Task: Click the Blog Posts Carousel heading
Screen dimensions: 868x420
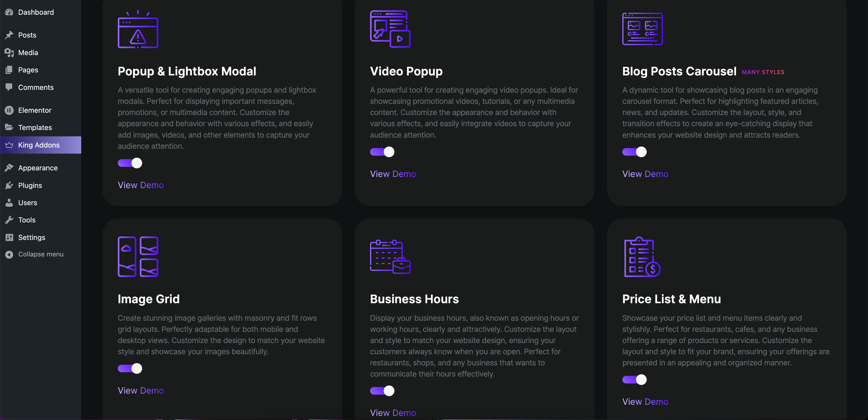Action: click(679, 71)
